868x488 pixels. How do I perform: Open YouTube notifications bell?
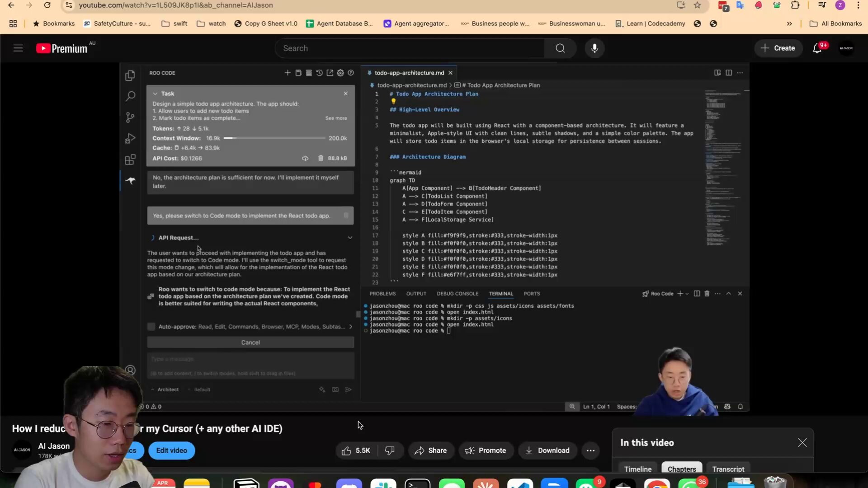click(x=817, y=48)
